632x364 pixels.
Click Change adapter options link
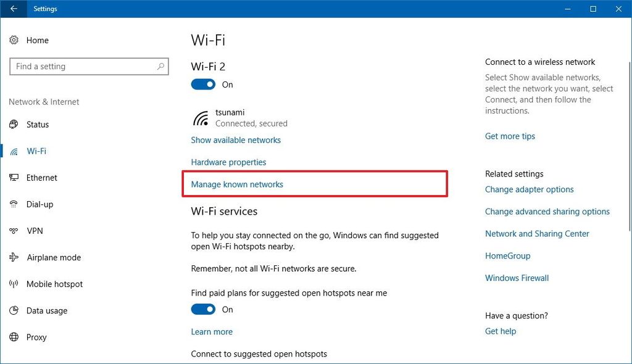(x=529, y=189)
